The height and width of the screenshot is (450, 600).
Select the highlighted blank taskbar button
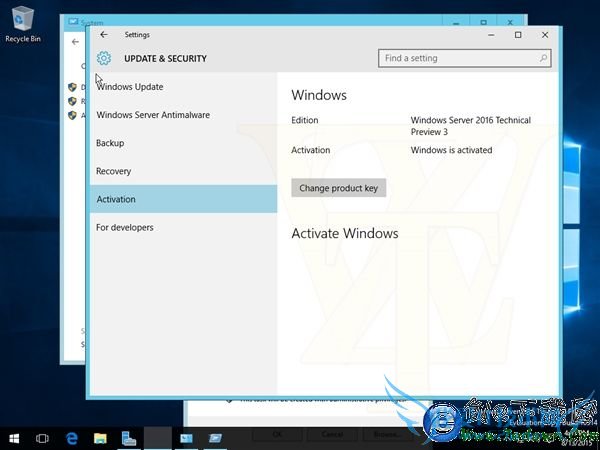(158, 438)
